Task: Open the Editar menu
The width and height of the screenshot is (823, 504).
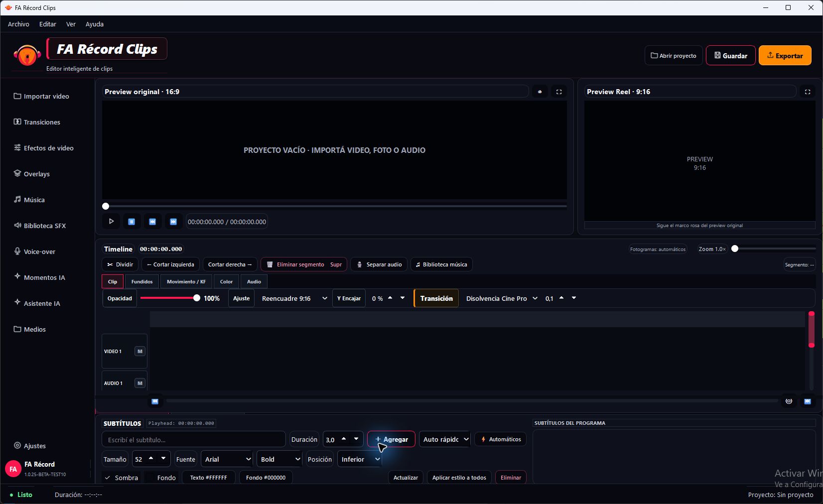Action: (48, 24)
